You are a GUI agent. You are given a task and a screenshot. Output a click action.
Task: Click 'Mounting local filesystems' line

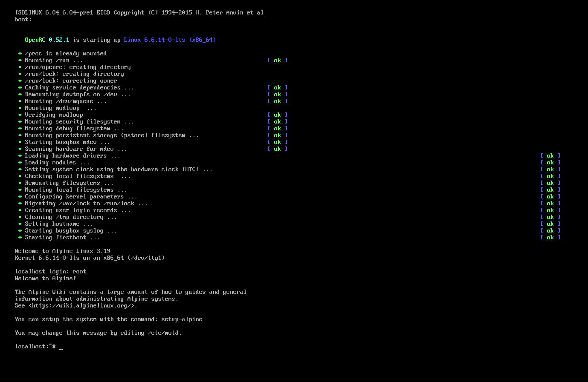(x=76, y=190)
